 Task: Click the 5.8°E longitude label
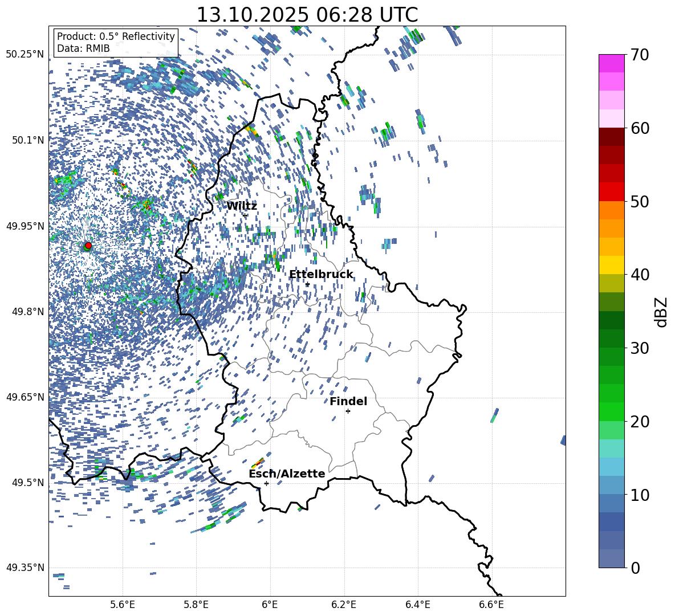coord(196,605)
